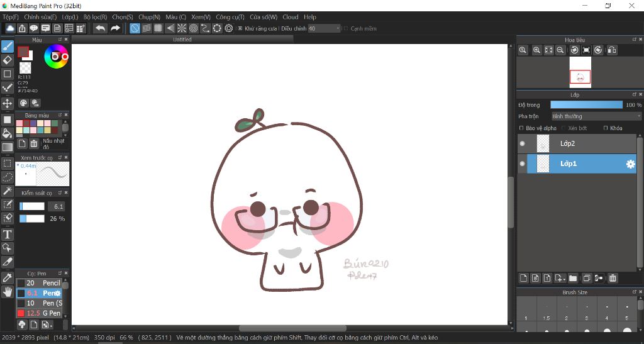Open the Xem(V) menu
644x344 pixels.
tap(201, 17)
